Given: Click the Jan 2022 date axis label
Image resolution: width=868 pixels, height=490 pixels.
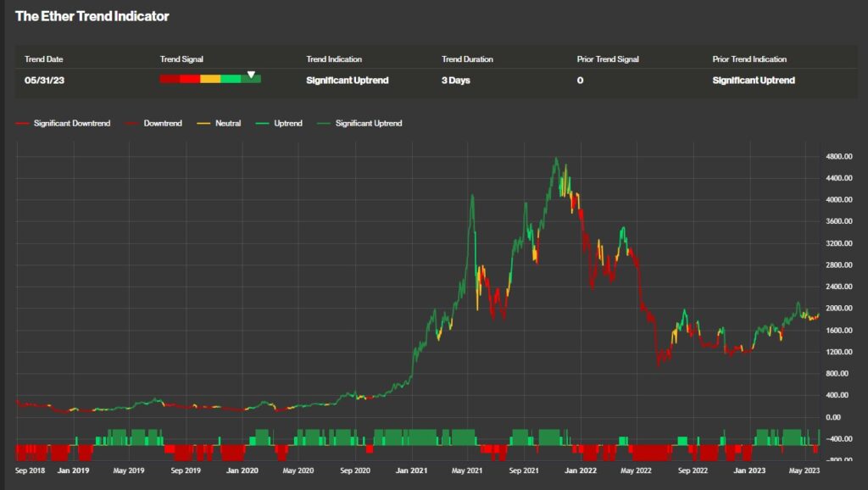Looking at the screenshot, I should [580, 471].
